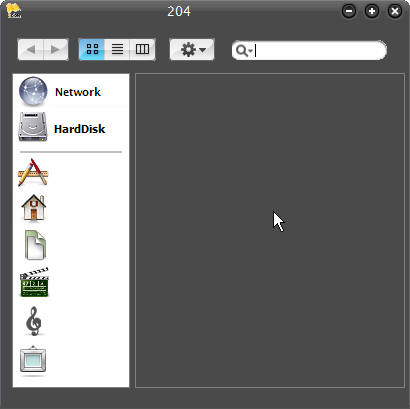The width and height of the screenshot is (410, 409).
Task: Click the empty file content pane
Action: click(x=270, y=230)
